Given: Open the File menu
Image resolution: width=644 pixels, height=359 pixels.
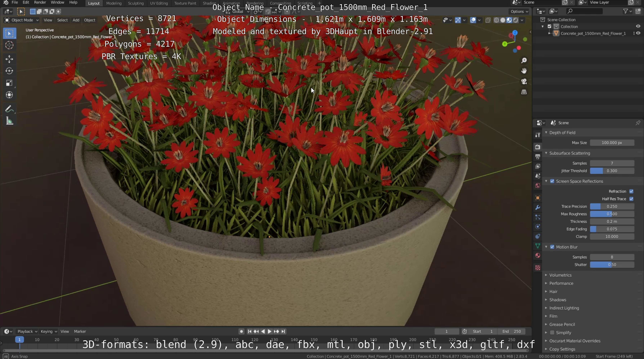Looking at the screenshot, I should 15,3.
